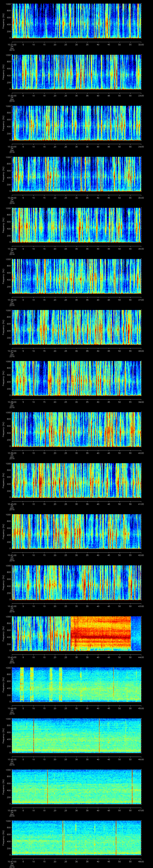Click the red vertical line near 56 seconds in 10:46 spectrogram

pyautogui.click(x=132, y=786)
